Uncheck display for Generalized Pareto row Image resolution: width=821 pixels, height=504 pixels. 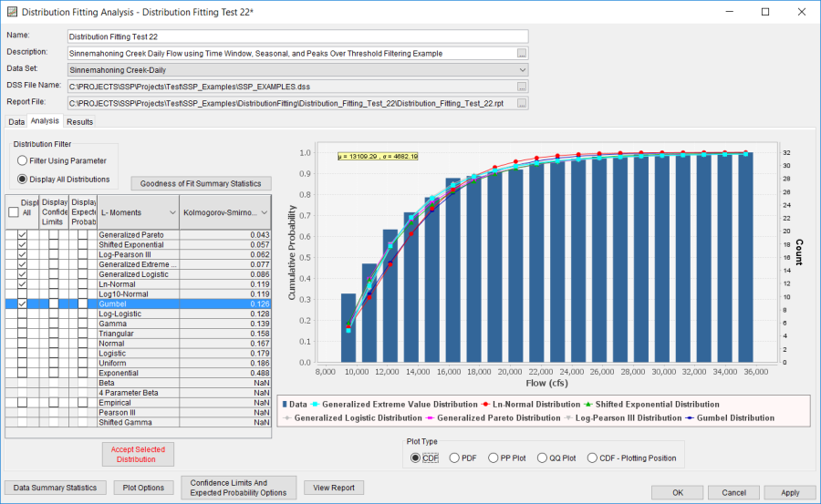pyautogui.click(x=22, y=235)
